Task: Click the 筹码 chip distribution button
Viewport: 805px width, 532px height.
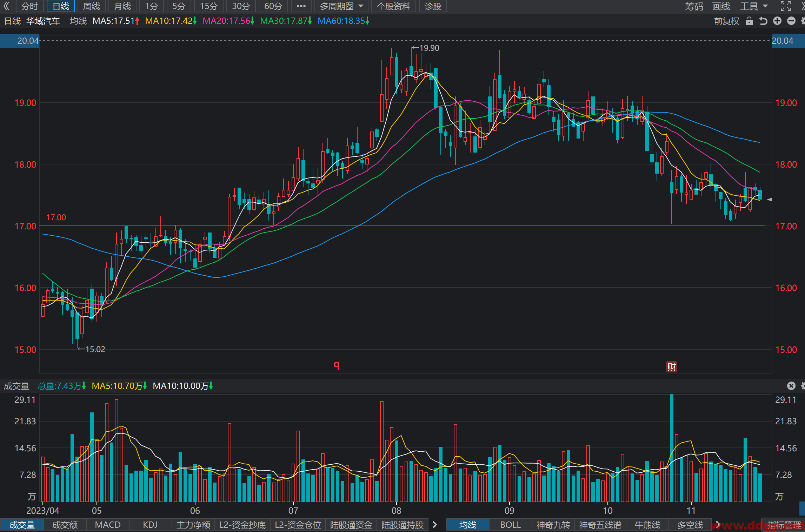Action: (x=694, y=6)
